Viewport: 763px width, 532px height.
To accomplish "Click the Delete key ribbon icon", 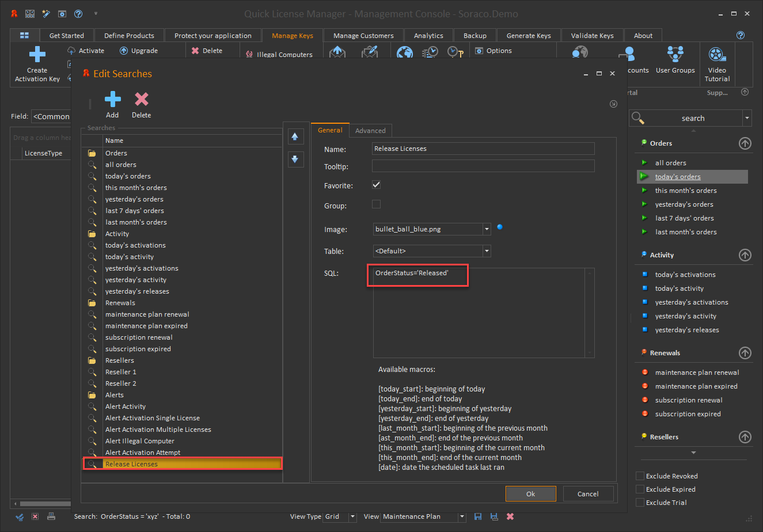I will point(195,51).
